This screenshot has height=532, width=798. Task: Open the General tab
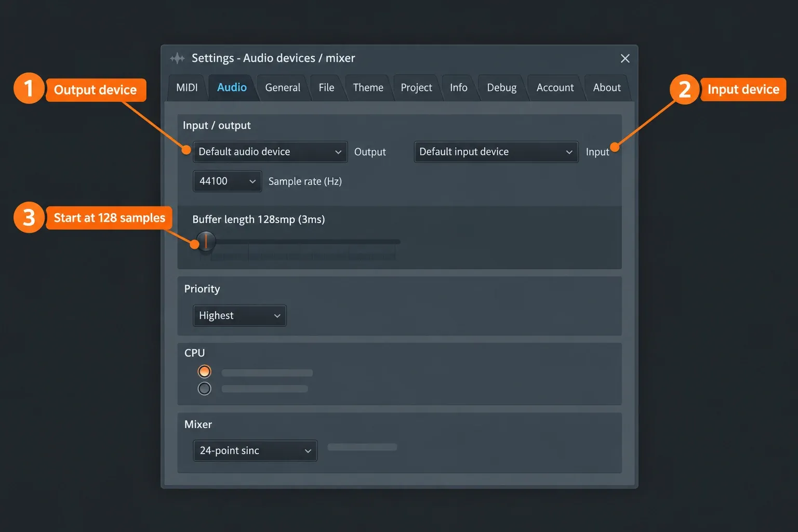pyautogui.click(x=283, y=88)
